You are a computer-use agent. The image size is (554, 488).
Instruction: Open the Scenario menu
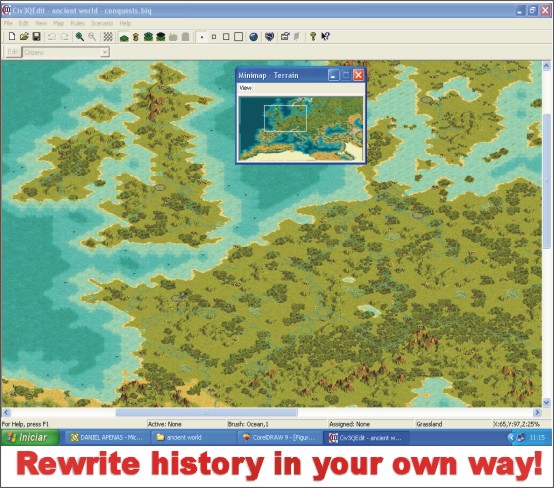tap(102, 23)
